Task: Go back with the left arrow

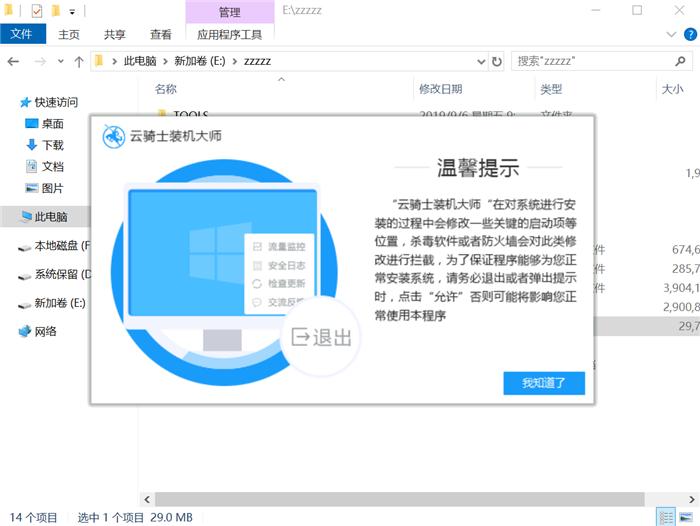Action: pos(13,61)
